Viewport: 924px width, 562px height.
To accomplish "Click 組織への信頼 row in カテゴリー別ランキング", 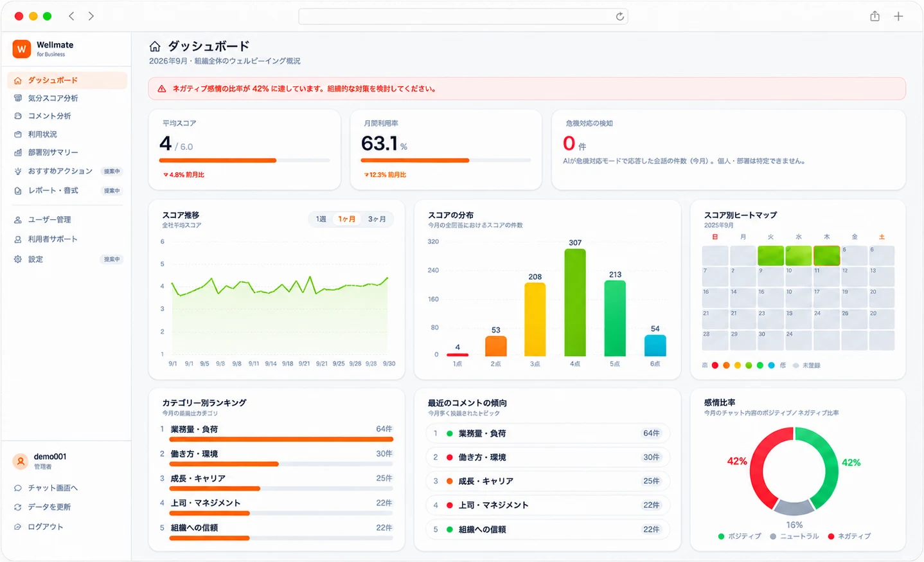I will (x=276, y=532).
